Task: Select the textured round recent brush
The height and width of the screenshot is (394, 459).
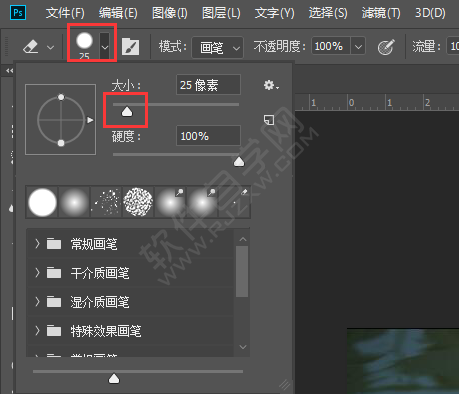Action: point(138,202)
